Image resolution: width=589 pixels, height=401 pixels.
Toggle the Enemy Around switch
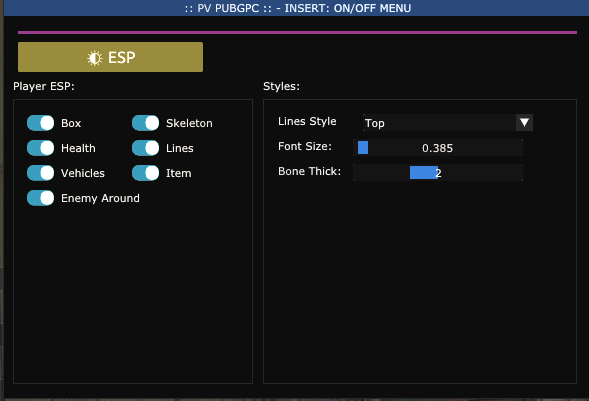[41, 198]
